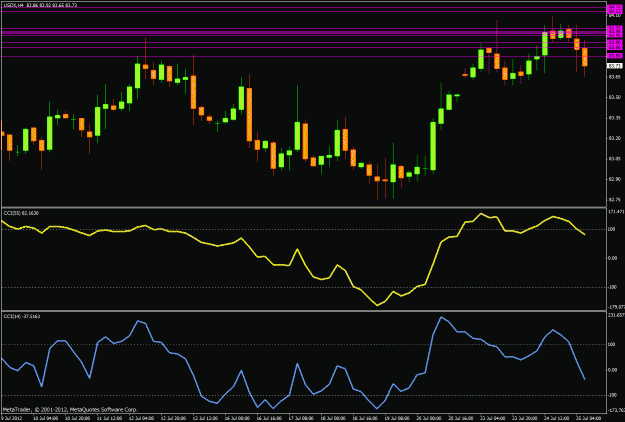The width and height of the screenshot is (625, 422).
Task: Click the -179.077 value on CCI(55) scale
Action: [x=616, y=307]
